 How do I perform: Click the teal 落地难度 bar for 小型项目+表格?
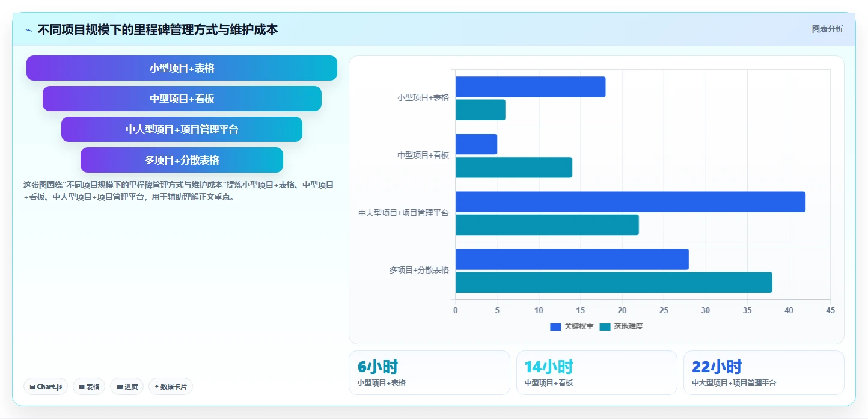pos(480,110)
